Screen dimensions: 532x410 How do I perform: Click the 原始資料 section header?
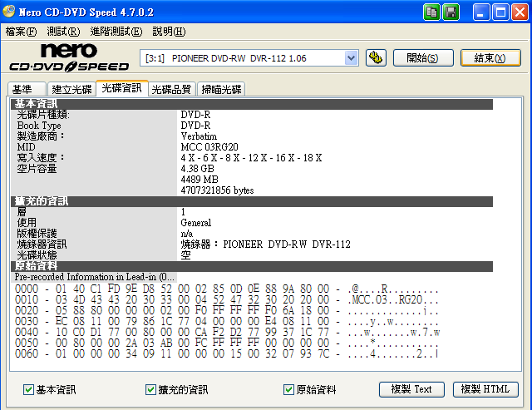coord(252,266)
